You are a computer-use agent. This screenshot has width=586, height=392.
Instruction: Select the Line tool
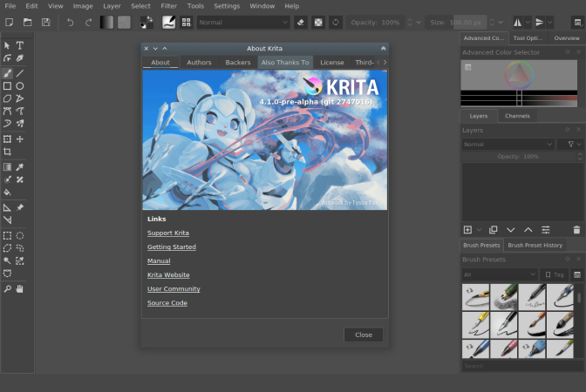point(20,73)
